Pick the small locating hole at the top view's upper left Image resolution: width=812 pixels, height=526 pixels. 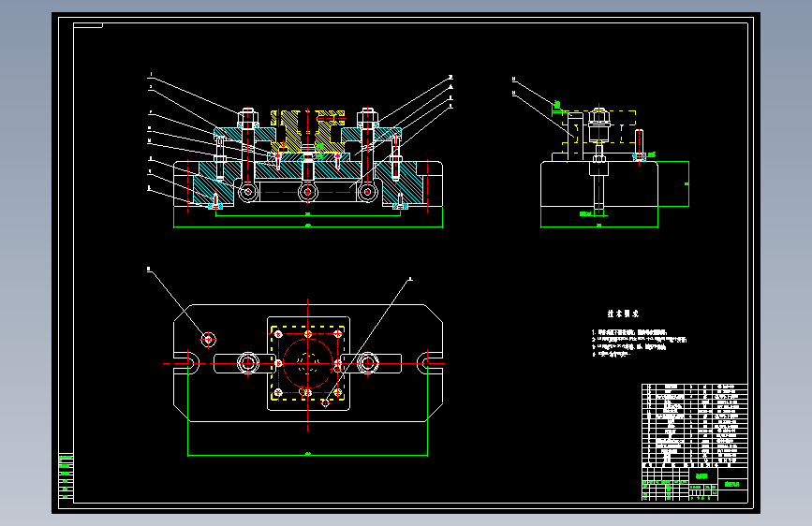click(208, 340)
